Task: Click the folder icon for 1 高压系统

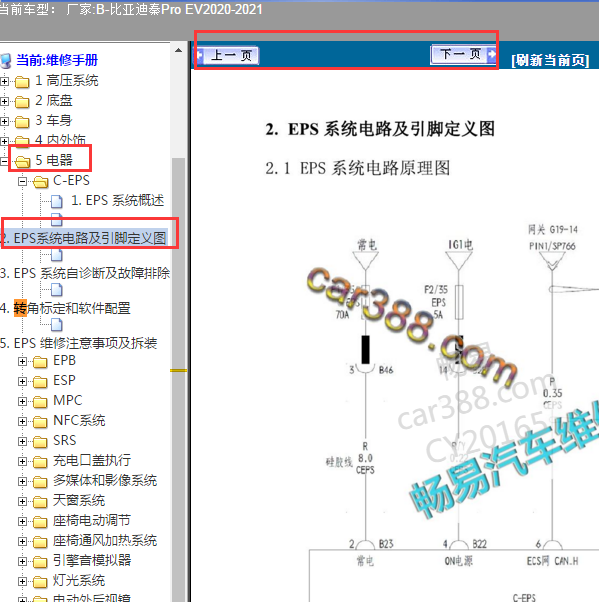Action: [x=22, y=82]
